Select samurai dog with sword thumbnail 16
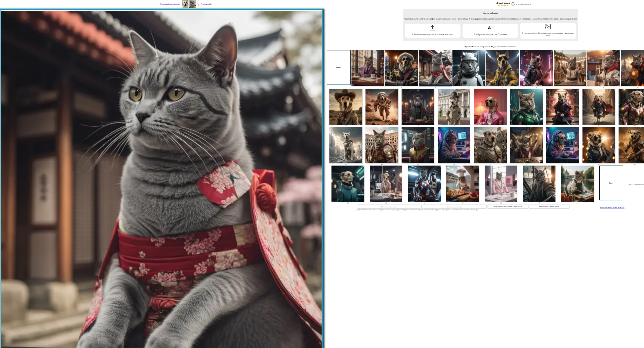Screen dimensions: 644x348 [x=562, y=107]
